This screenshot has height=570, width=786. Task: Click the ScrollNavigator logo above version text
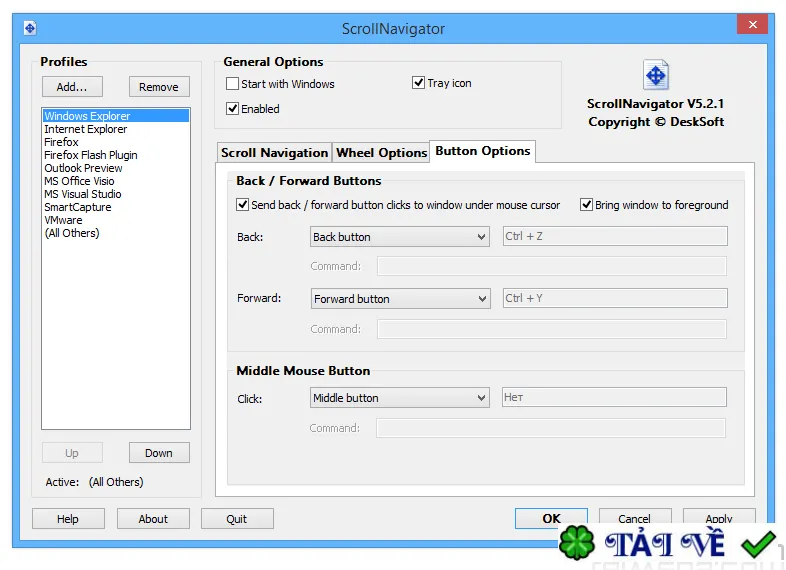656,75
